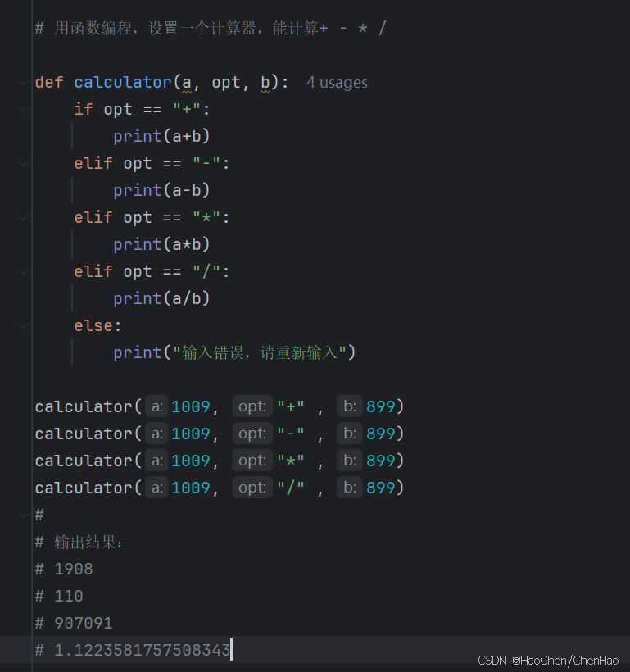The image size is (630, 672).
Task: Click the a: hint in the "*" calculator call
Action: 156,461
